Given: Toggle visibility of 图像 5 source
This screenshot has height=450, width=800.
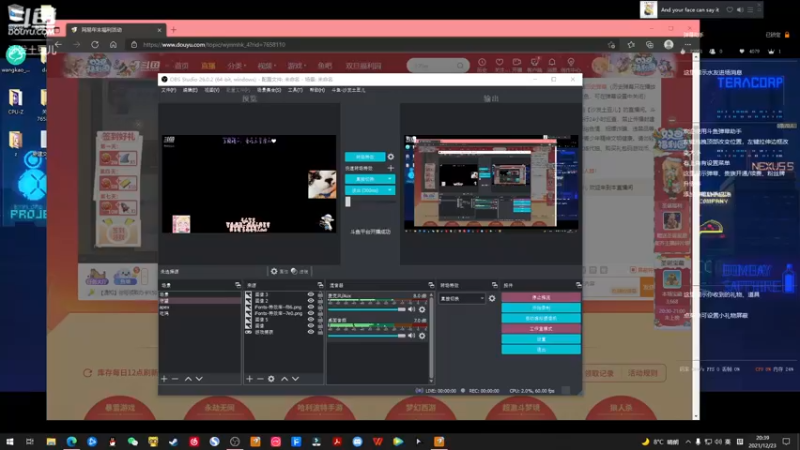Looking at the screenshot, I should coord(310,319).
